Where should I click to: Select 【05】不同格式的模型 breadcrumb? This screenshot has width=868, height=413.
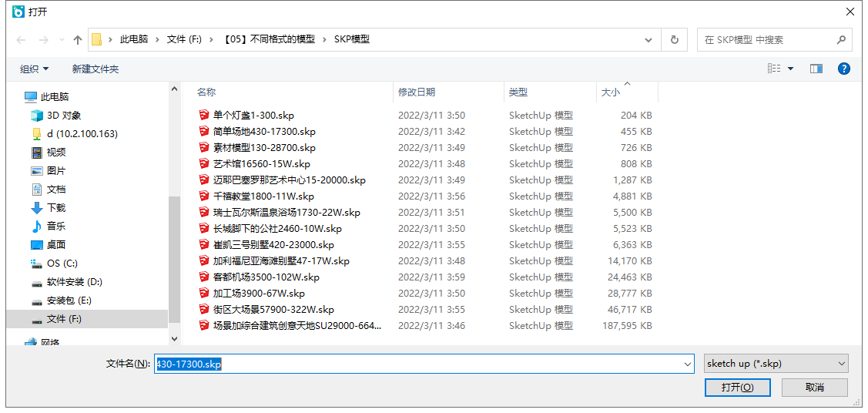point(269,40)
